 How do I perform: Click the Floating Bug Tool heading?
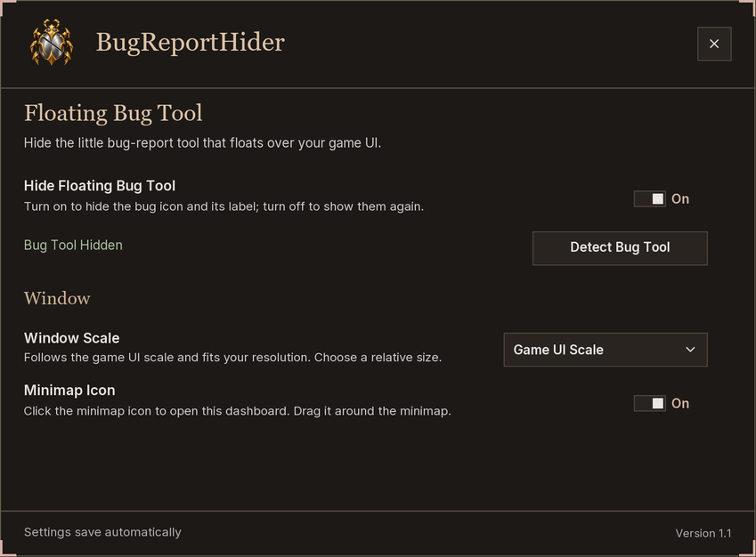tap(113, 114)
